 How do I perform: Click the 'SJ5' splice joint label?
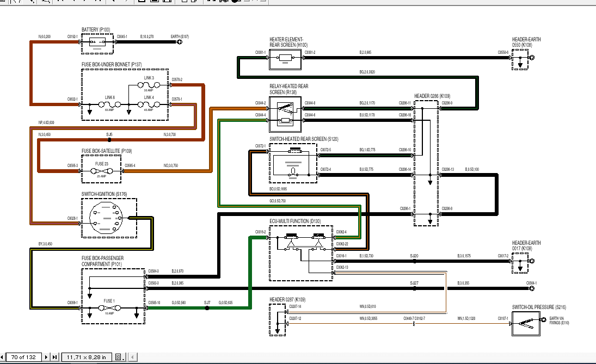point(109,134)
